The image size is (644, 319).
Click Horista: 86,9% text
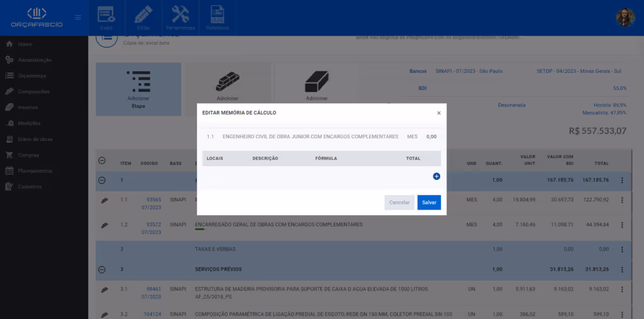pos(610,105)
